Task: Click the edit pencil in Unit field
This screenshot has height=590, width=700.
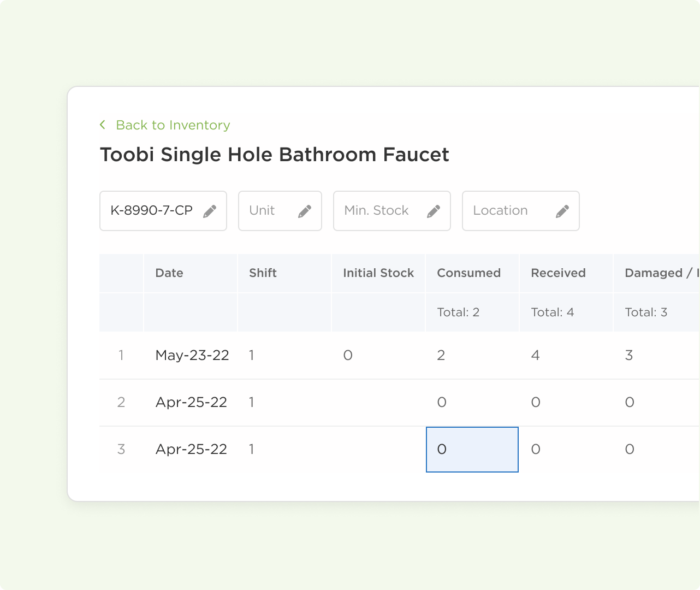Action: (x=305, y=211)
